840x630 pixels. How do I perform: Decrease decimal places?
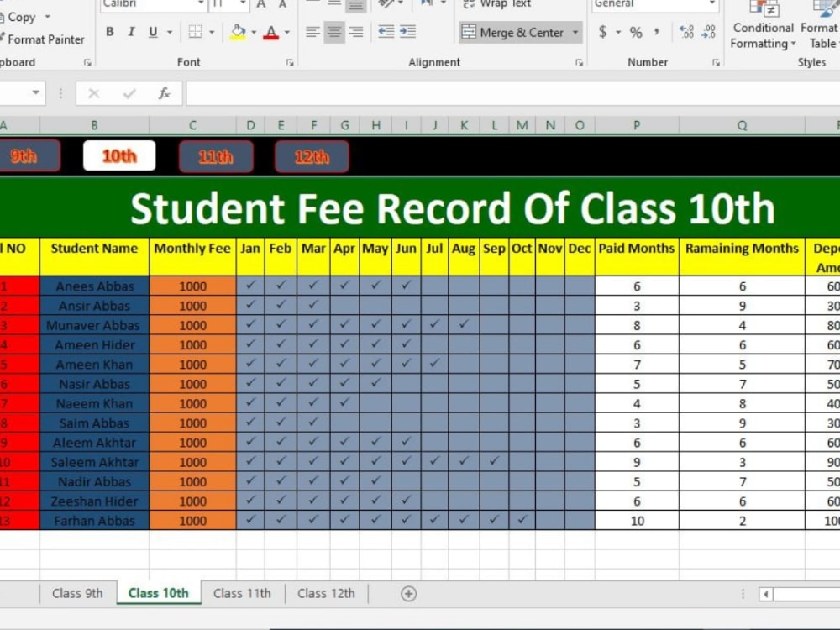point(708,32)
